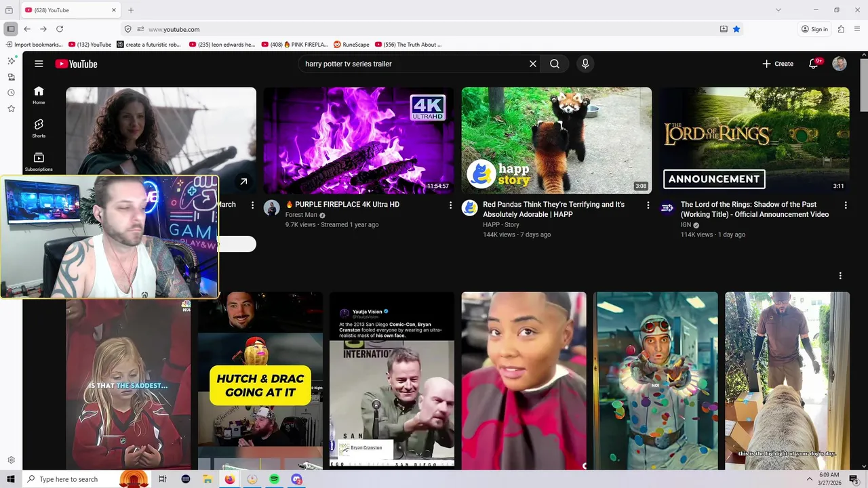Open a new browser tab
Image resolution: width=868 pixels, height=488 pixels.
tap(131, 10)
